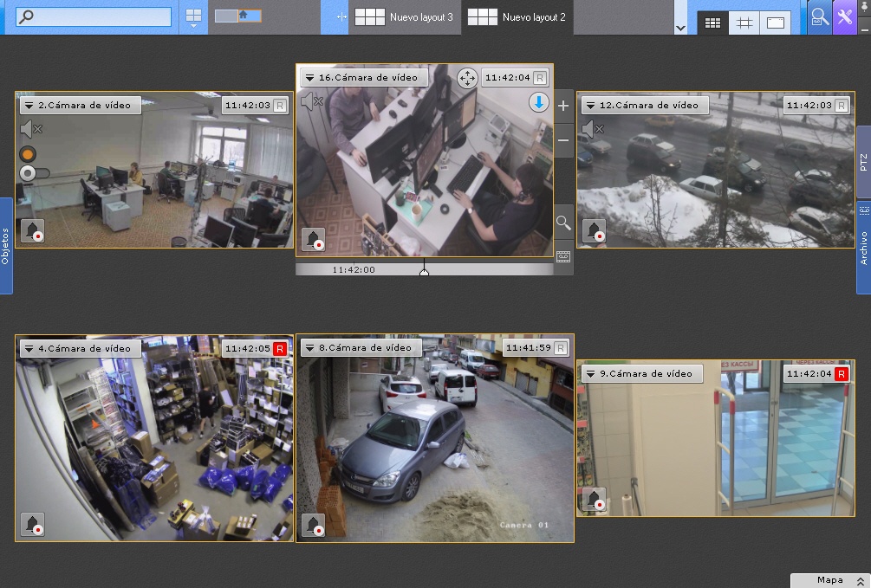Click the small icon between PTZ and Archivo
871x588 pixels.
coord(864,211)
